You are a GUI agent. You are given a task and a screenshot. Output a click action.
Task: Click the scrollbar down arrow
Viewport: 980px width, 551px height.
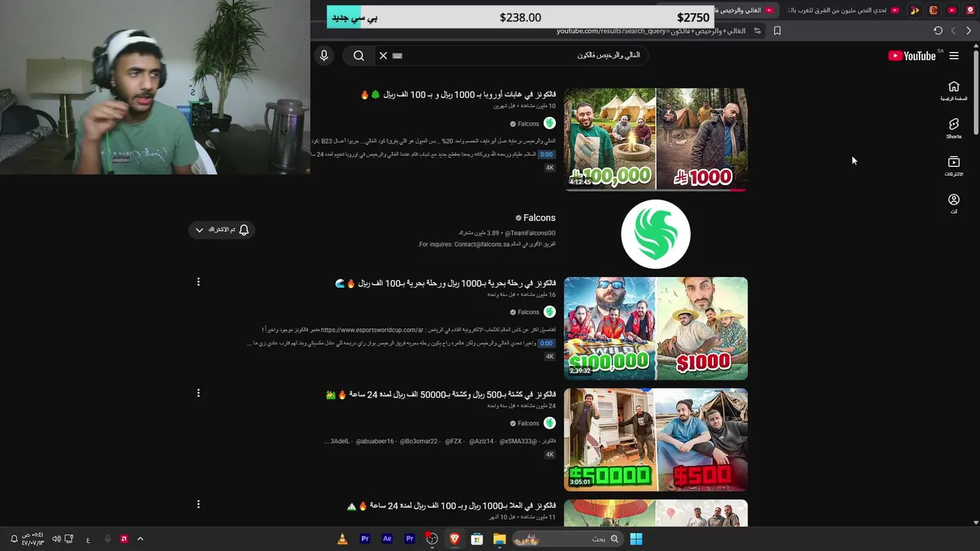(x=975, y=523)
